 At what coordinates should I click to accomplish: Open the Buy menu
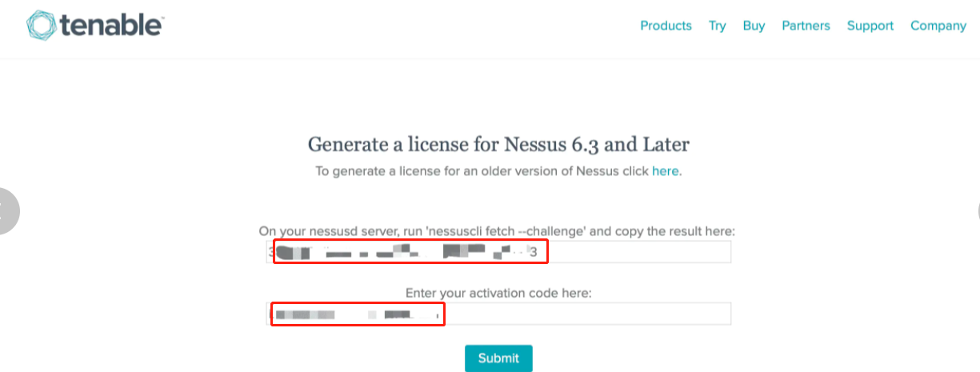tap(754, 26)
